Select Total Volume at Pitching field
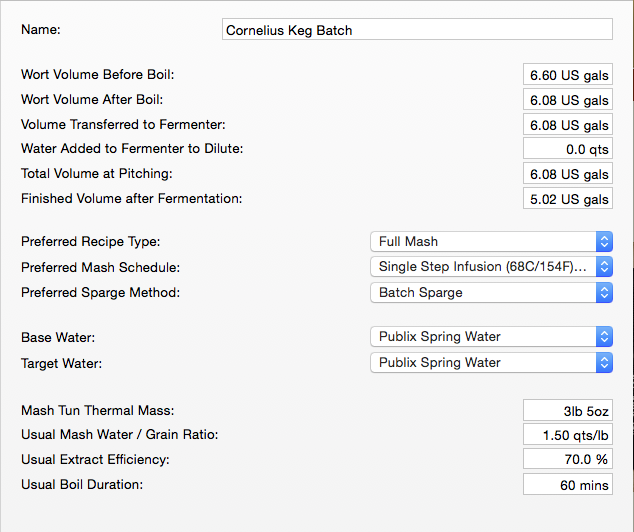634x532 pixels. (568, 173)
